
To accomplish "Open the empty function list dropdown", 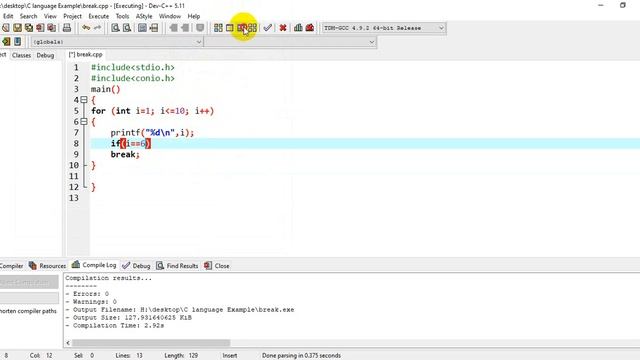I will [x=290, y=42].
